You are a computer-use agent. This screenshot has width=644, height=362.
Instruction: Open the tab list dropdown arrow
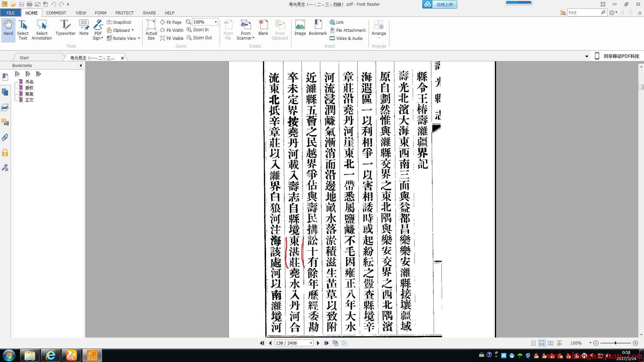pos(587,56)
